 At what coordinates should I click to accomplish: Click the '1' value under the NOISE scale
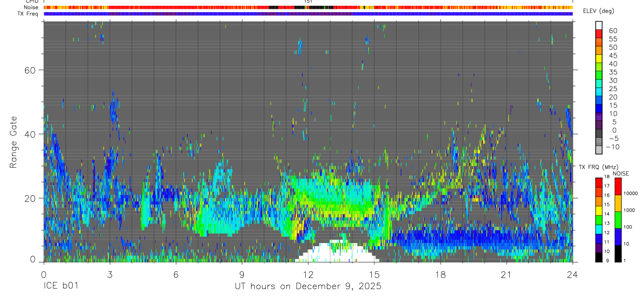point(624,260)
